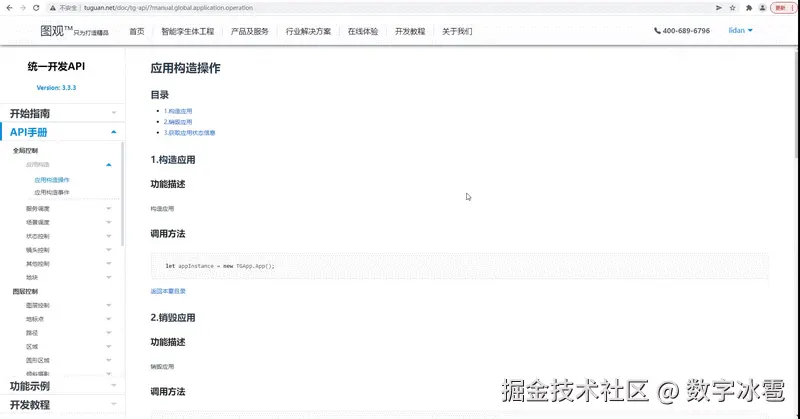Open the browser extensions puzzle icon
The height and width of the screenshot is (419, 800).
point(748,8)
